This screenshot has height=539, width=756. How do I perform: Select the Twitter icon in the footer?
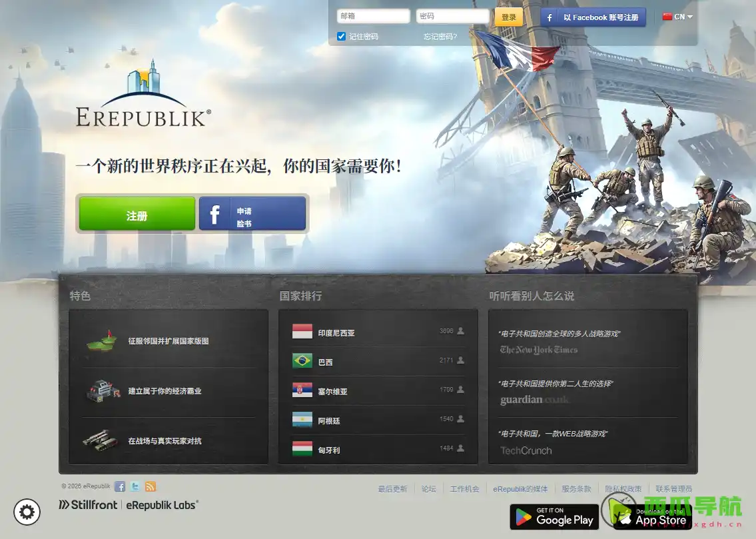point(135,486)
